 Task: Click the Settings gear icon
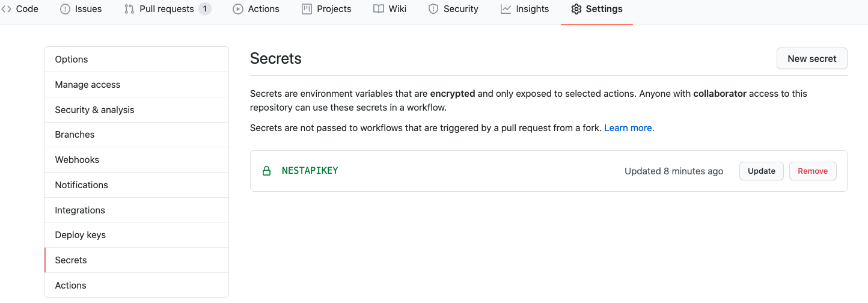tap(576, 9)
